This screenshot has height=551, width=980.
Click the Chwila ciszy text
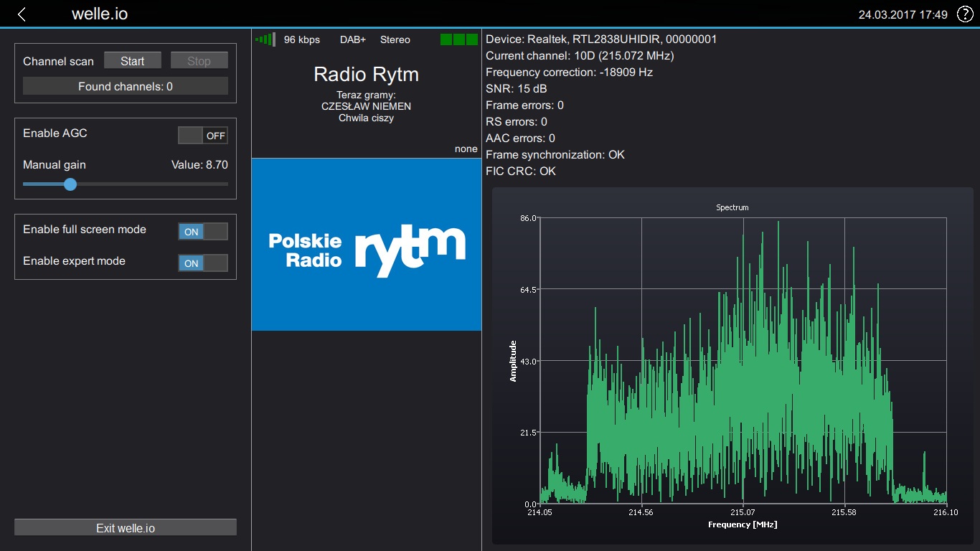(x=367, y=118)
